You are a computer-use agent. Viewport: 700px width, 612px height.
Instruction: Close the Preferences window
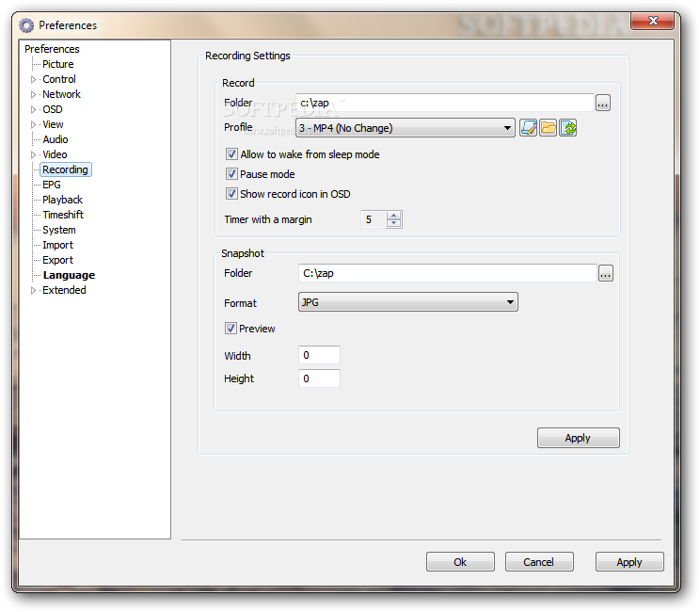[653, 21]
